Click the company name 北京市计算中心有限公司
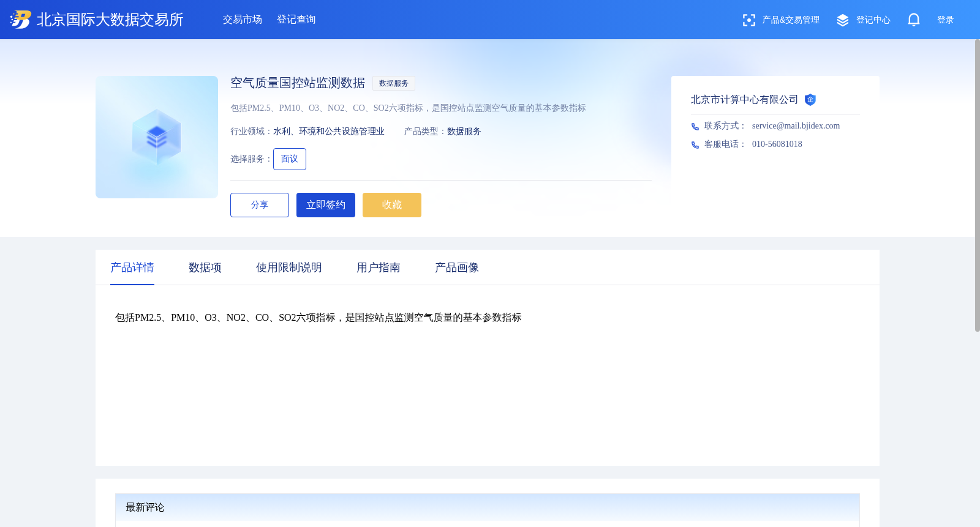Image resolution: width=980 pixels, height=527 pixels. pyautogui.click(x=745, y=100)
